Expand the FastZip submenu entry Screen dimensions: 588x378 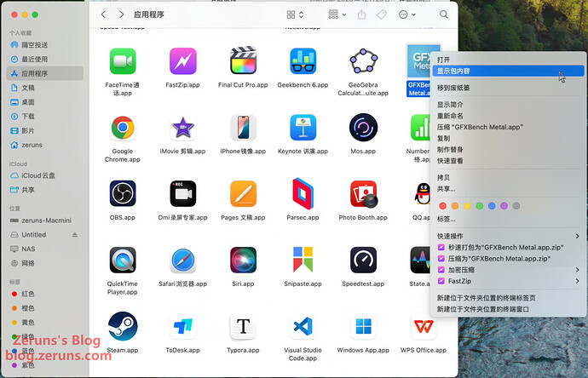pyautogui.click(x=507, y=280)
